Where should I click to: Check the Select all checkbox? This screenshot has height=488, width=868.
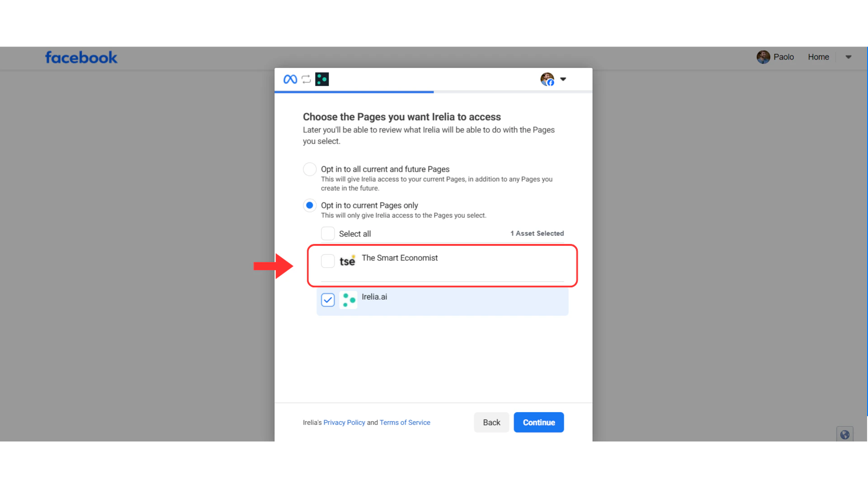327,233
